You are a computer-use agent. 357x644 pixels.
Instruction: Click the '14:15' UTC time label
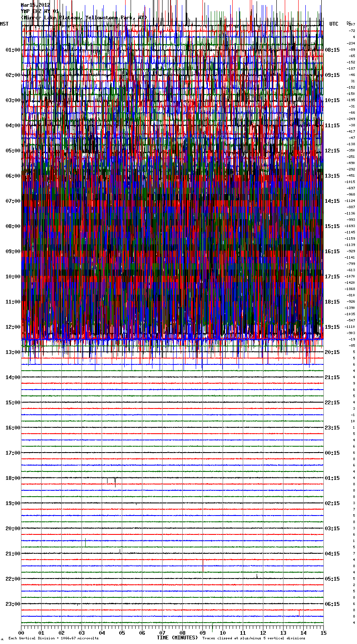click(332, 201)
